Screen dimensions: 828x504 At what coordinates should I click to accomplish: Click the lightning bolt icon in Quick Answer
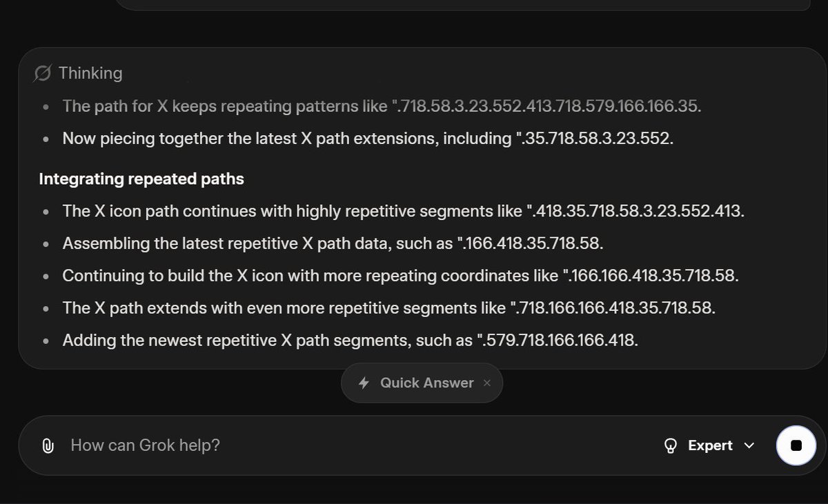pos(364,383)
